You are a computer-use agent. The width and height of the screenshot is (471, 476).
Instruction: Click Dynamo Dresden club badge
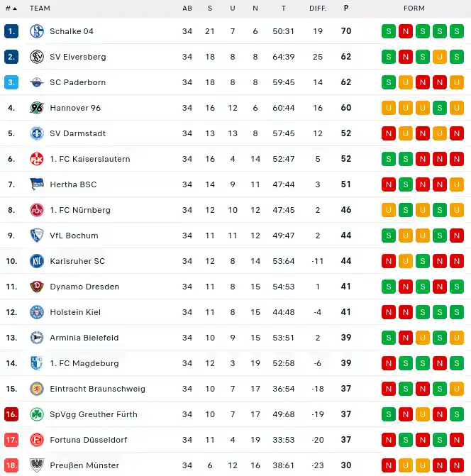pos(37,287)
